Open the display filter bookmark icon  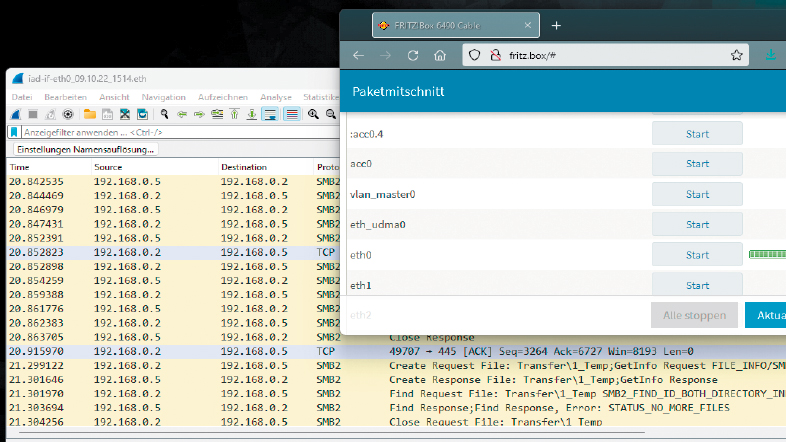tap(14, 132)
